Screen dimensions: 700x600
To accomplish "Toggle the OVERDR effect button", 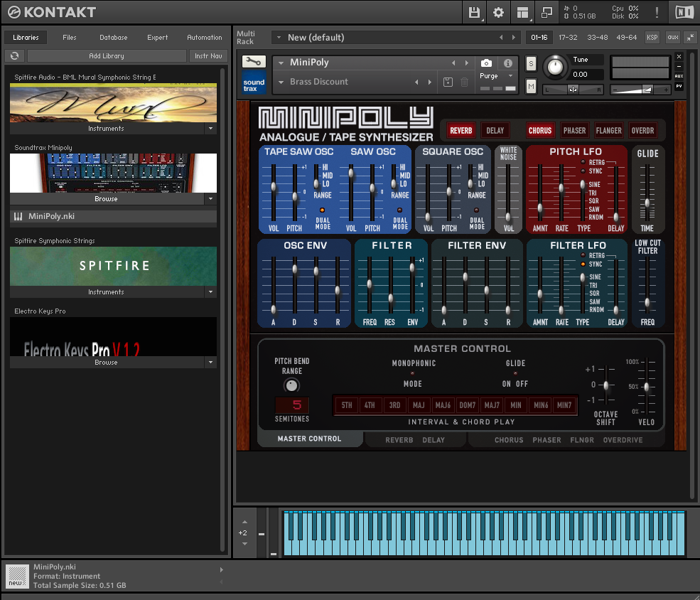I will [x=642, y=130].
